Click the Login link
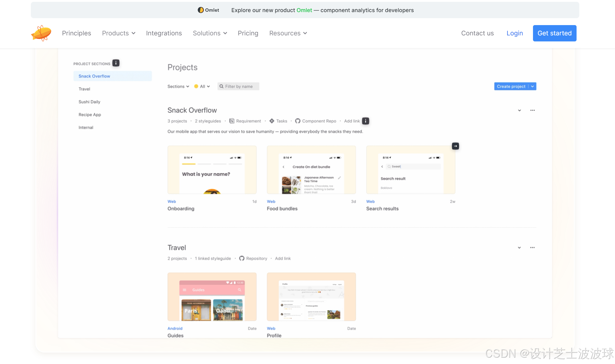Viewport: 615px width, 364px height. [x=515, y=33]
